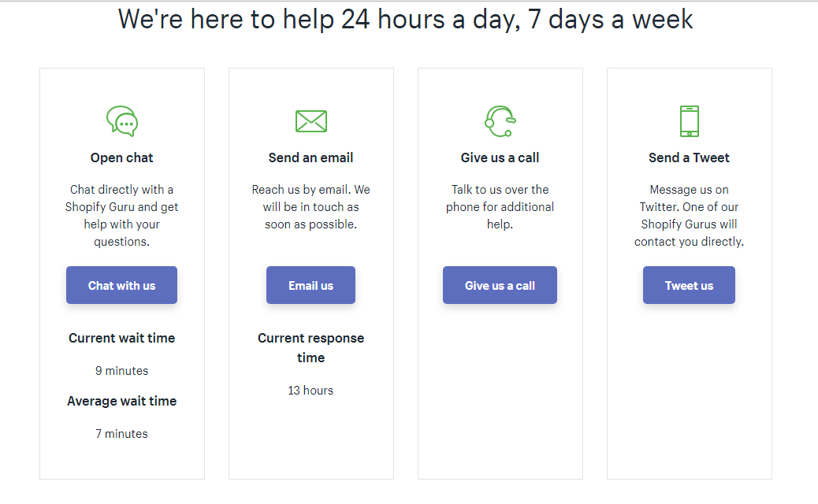This screenshot has height=504, width=818.
Task: Click the Send an email heading
Action: (x=310, y=157)
